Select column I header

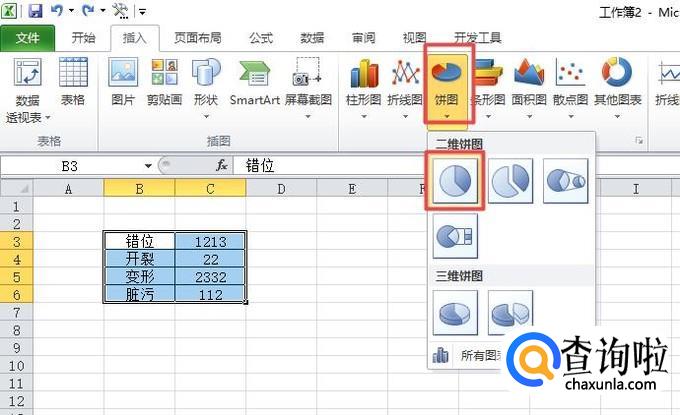pyautogui.click(x=636, y=189)
